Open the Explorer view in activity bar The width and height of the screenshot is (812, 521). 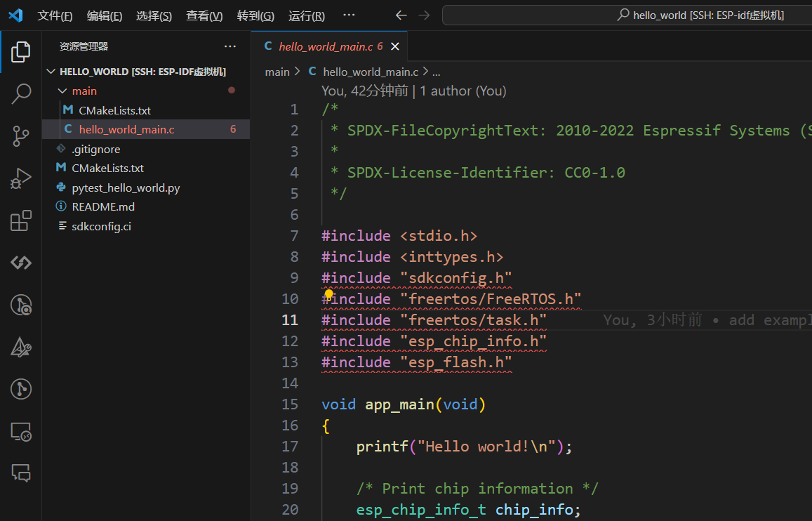click(x=21, y=51)
